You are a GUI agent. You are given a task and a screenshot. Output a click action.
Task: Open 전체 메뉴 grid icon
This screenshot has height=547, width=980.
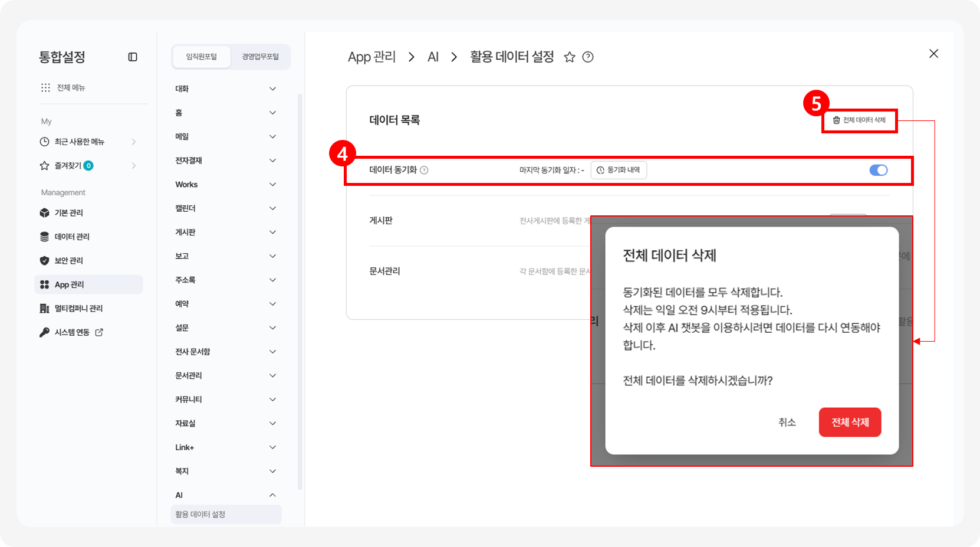click(45, 88)
